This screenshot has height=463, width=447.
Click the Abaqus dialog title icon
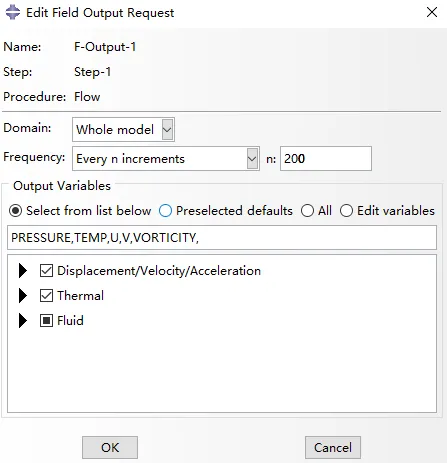click(x=13, y=13)
